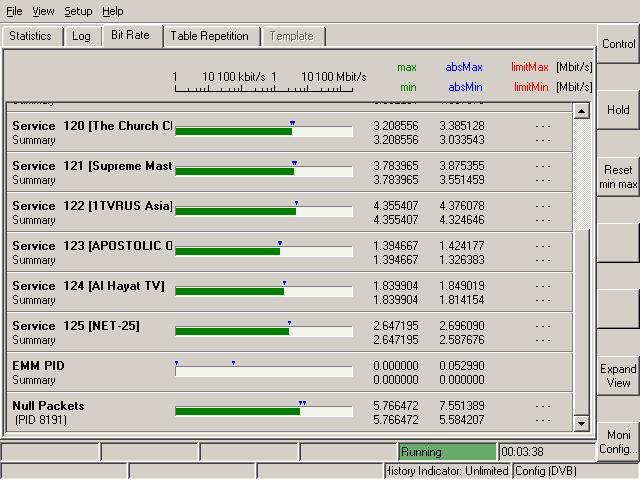Viewport: 640px width, 480px height.
Task: Select the Table Repetition tab
Action: 209,36
